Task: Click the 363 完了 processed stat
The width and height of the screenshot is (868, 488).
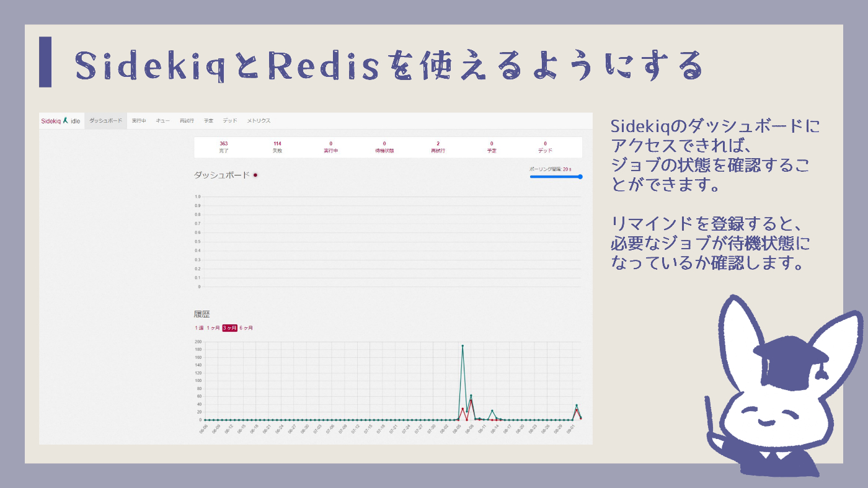Action: pos(224,147)
